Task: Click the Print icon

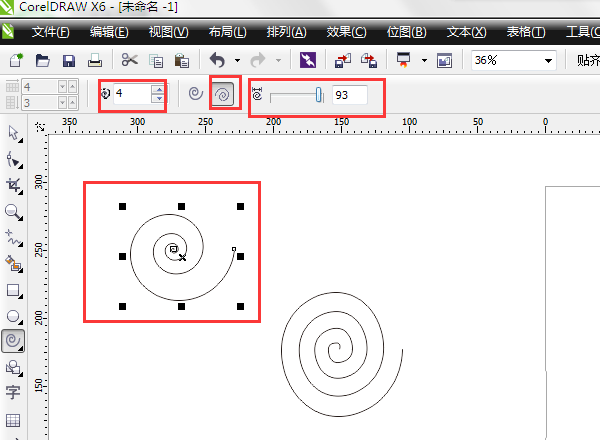Action: click(x=95, y=60)
